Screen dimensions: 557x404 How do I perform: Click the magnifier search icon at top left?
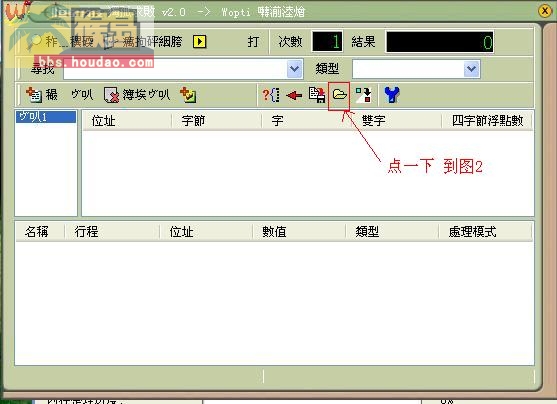[36, 42]
